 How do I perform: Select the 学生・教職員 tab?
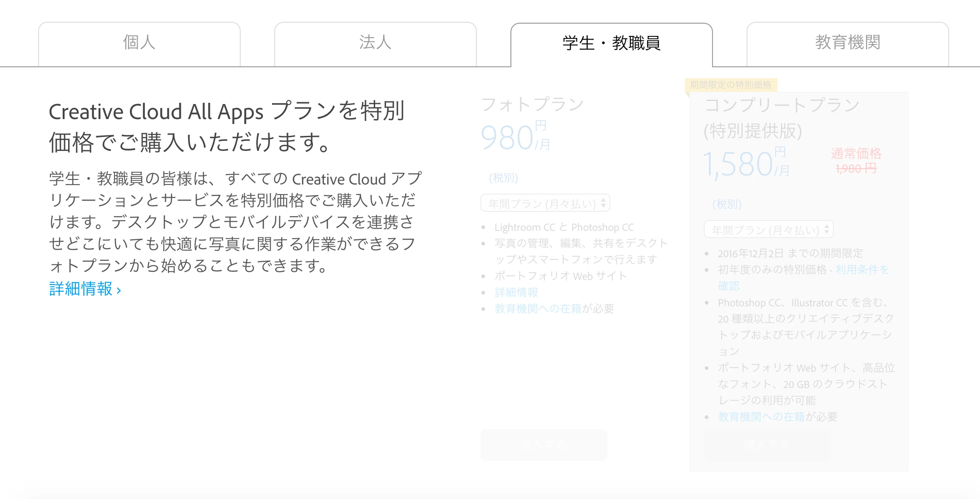[611, 44]
